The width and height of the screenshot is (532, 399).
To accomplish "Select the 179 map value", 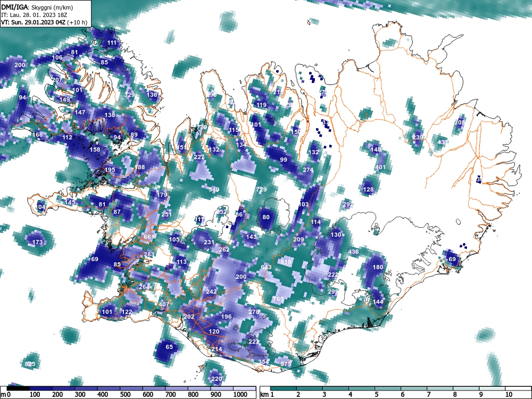I will pyautogui.click(x=162, y=194).
